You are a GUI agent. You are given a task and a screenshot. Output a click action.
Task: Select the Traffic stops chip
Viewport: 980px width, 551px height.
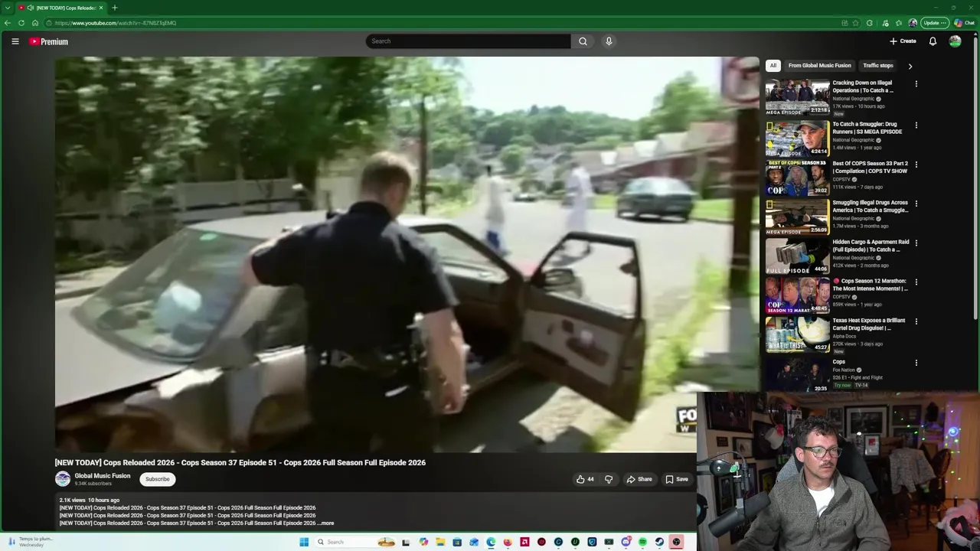[877, 66]
